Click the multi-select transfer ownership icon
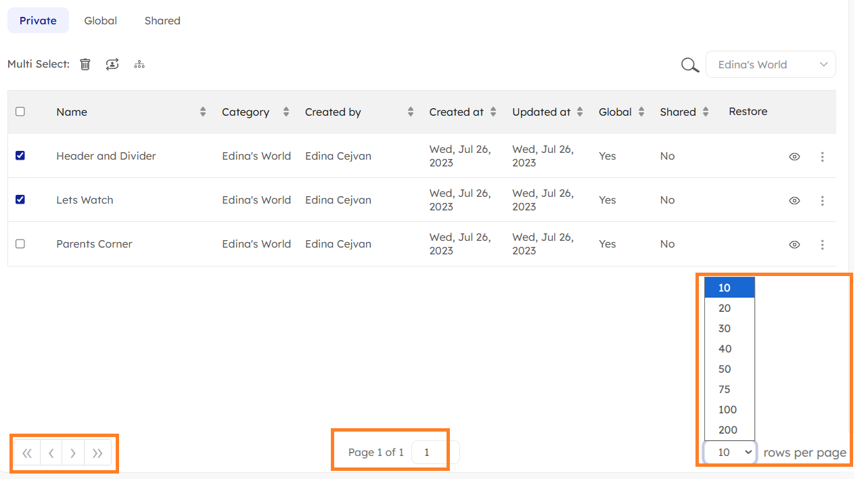Viewport: 868px width, 481px height. click(112, 64)
